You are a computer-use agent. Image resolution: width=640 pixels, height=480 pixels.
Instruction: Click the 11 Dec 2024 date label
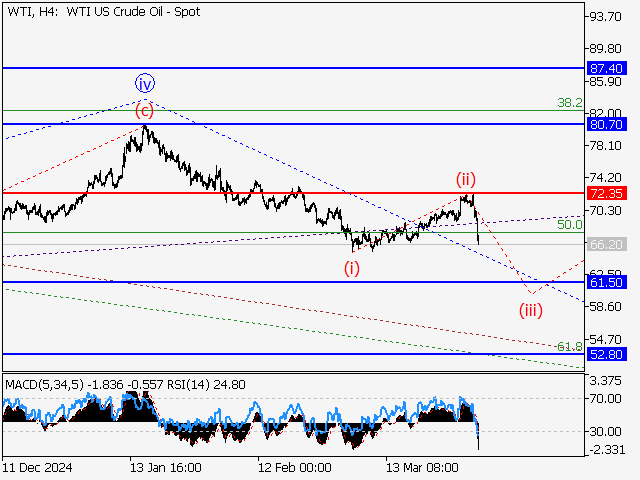pos(36,467)
